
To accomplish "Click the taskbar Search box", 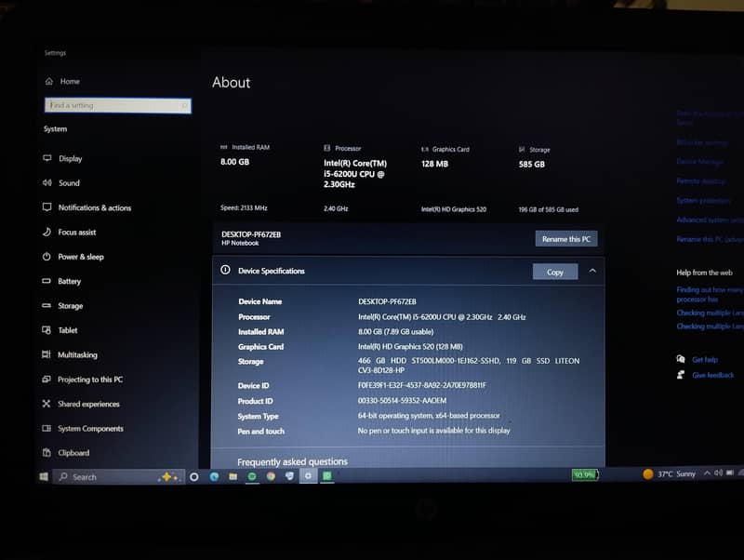I will (119, 477).
